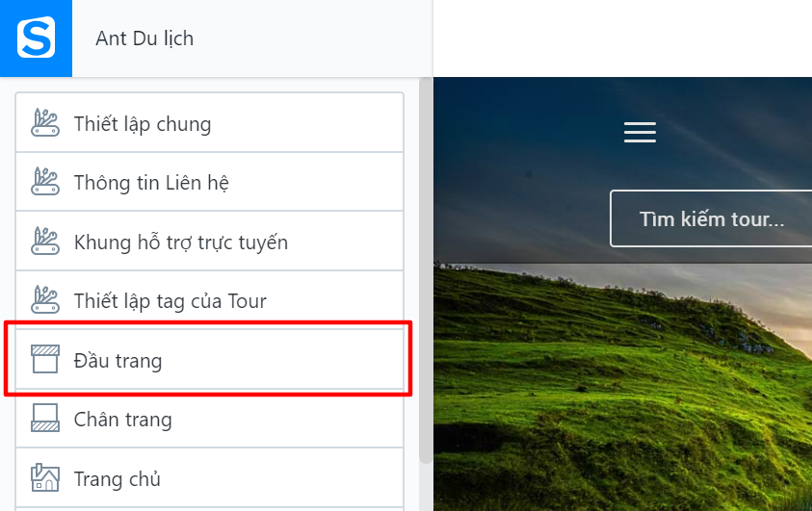Open the Thông tin Liên hệ section

pos(151,183)
